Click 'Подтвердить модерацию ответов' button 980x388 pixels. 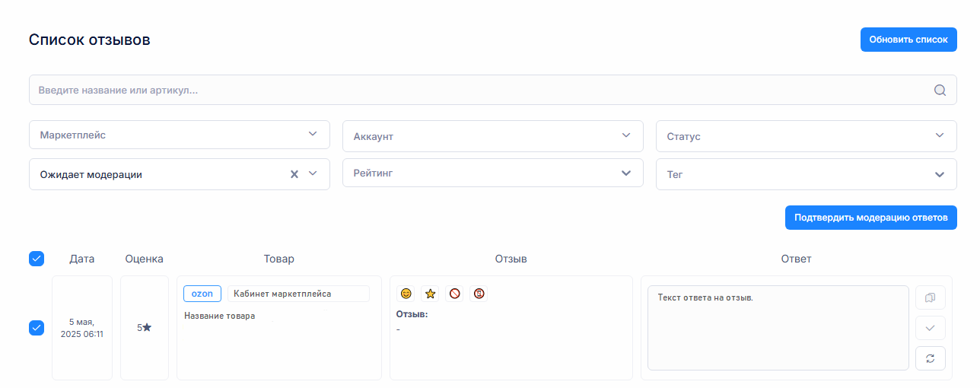pos(870,218)
